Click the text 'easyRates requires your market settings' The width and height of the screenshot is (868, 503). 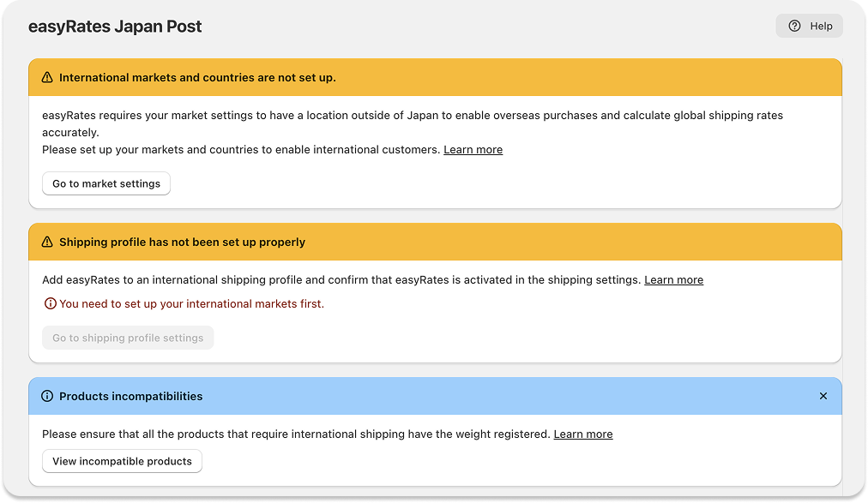pos(148,116)
